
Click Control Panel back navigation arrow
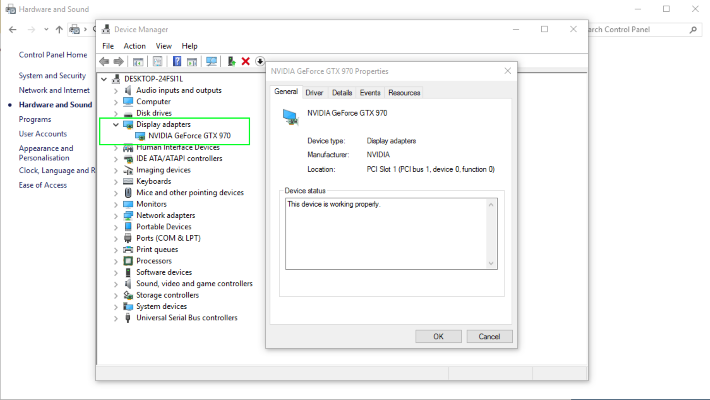coord(13,29)
